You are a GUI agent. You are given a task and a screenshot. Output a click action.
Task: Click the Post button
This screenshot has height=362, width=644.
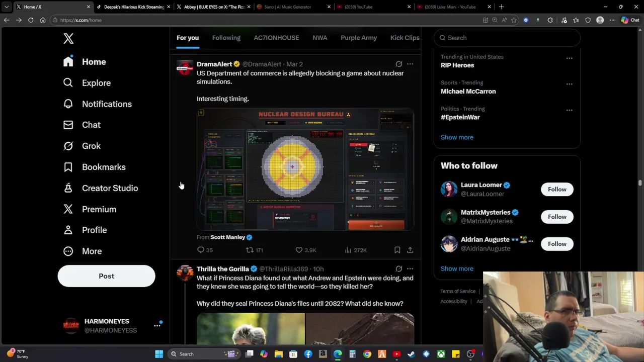tap(106, 276)
